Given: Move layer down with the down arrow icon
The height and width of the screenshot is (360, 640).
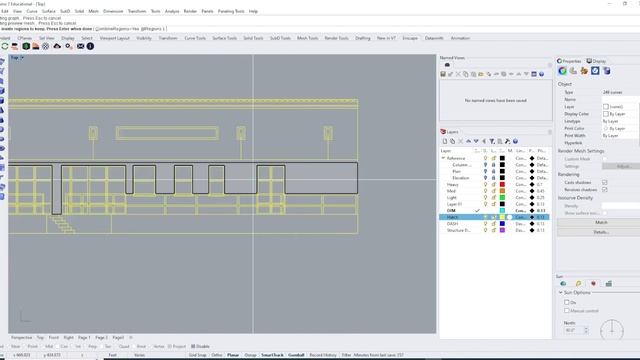Looking at the screenshot, I should [476, 141].
